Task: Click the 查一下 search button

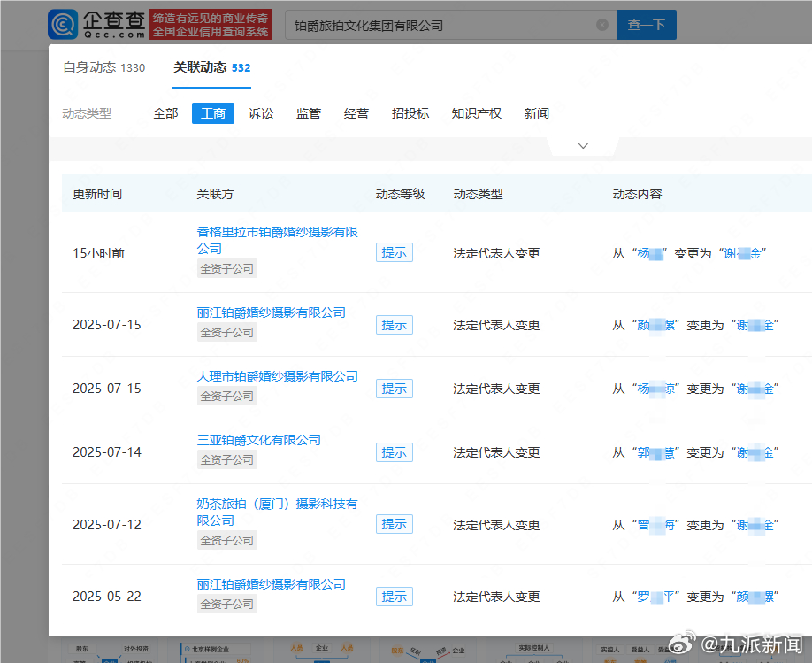Action: click(x=647, y=25)
